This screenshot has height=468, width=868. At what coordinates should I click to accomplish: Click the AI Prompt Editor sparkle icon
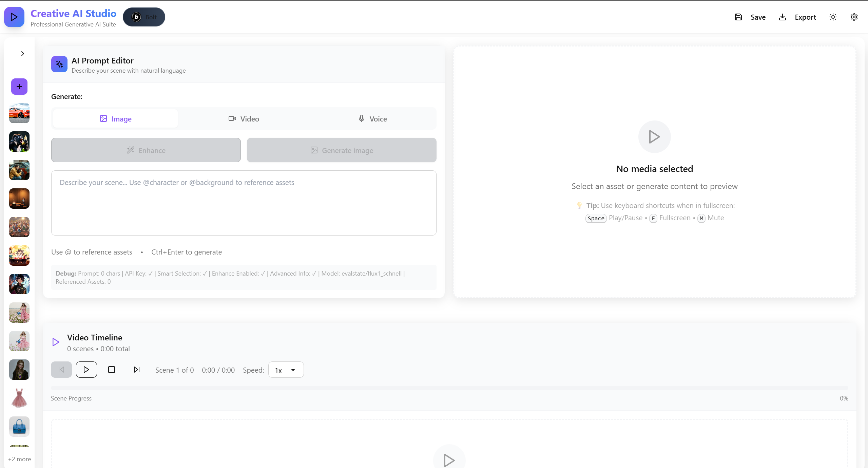click(x=59, y=64)
